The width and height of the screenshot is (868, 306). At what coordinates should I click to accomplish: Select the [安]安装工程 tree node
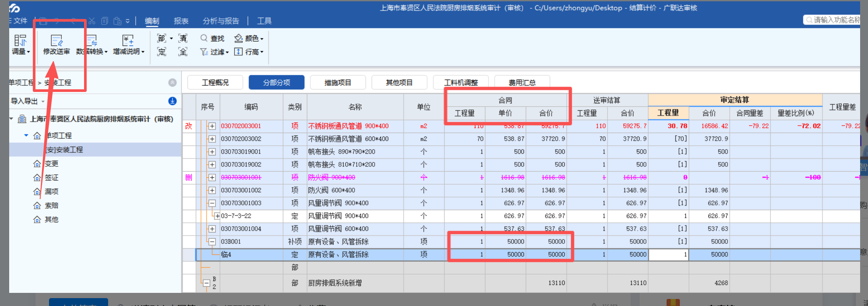point(95,150)
